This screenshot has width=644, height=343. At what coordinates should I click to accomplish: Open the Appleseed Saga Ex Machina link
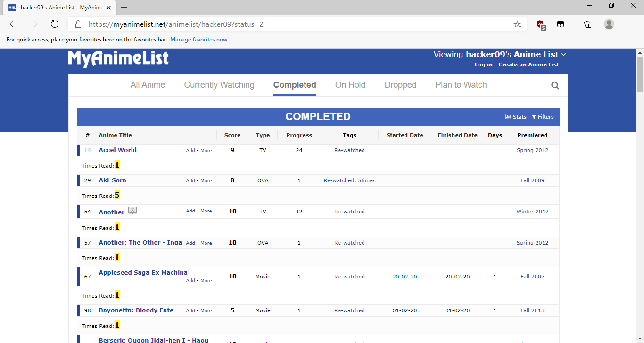pyautogui.click(x=143, y=272)
